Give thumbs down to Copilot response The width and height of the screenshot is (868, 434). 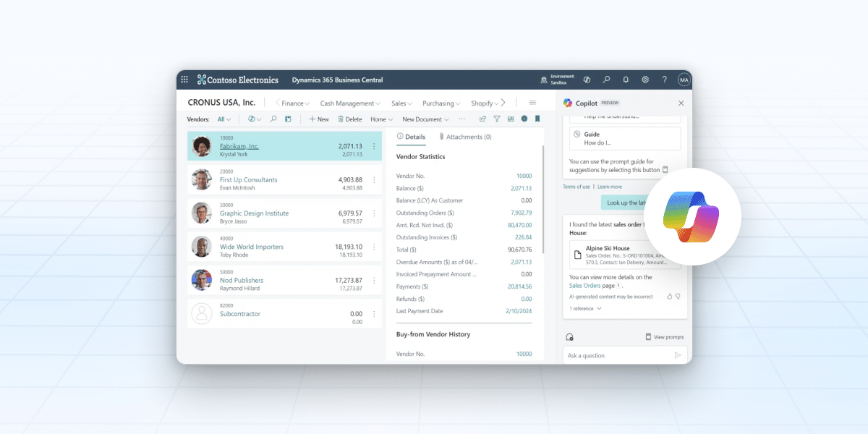678,297
